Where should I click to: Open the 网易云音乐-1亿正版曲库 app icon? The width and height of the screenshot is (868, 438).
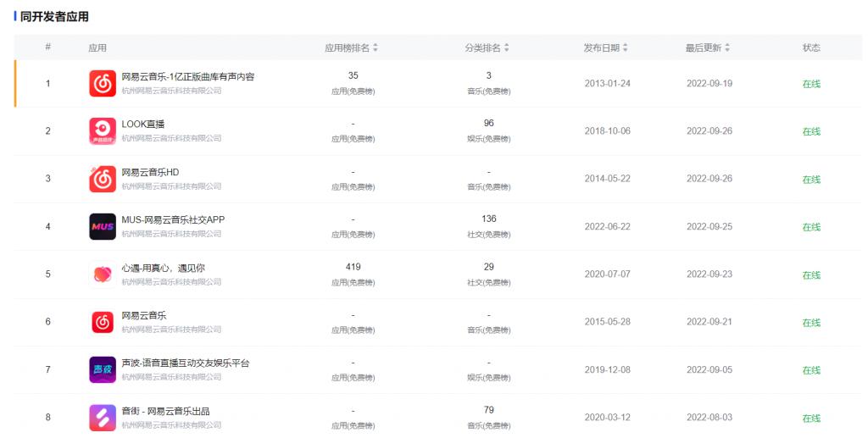[103, 84]
